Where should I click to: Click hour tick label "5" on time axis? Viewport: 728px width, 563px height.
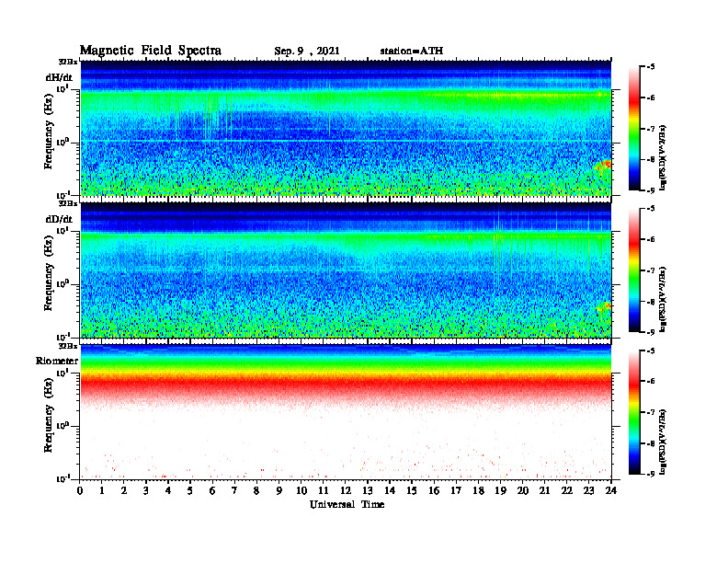[x=190, y=490]
